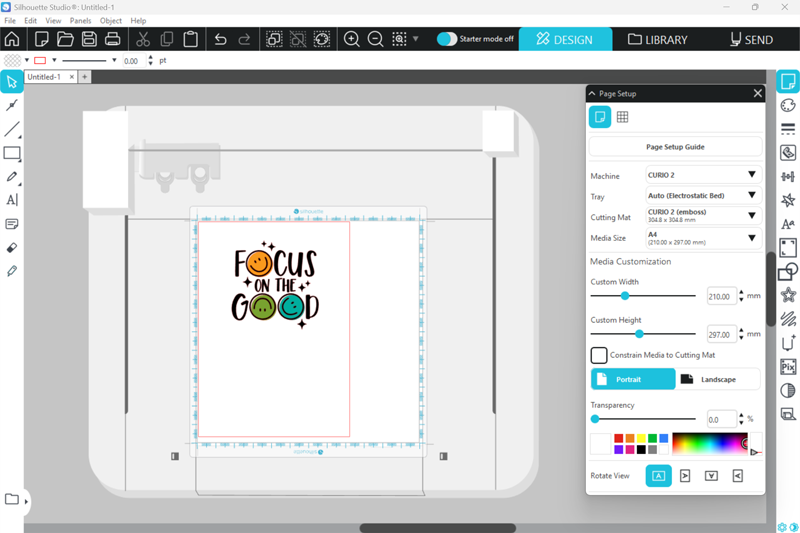
Task: Select the Text tool in left toolbar
Action: point(12,200)
